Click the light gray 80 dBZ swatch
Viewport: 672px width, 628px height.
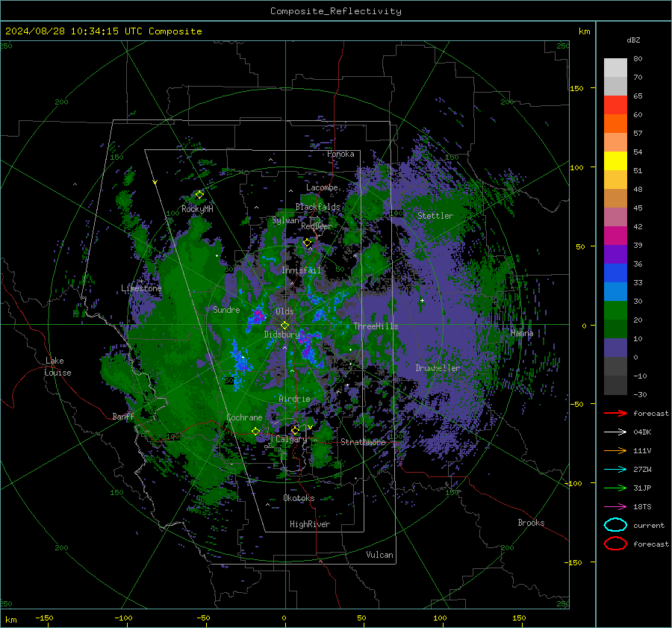615,68
